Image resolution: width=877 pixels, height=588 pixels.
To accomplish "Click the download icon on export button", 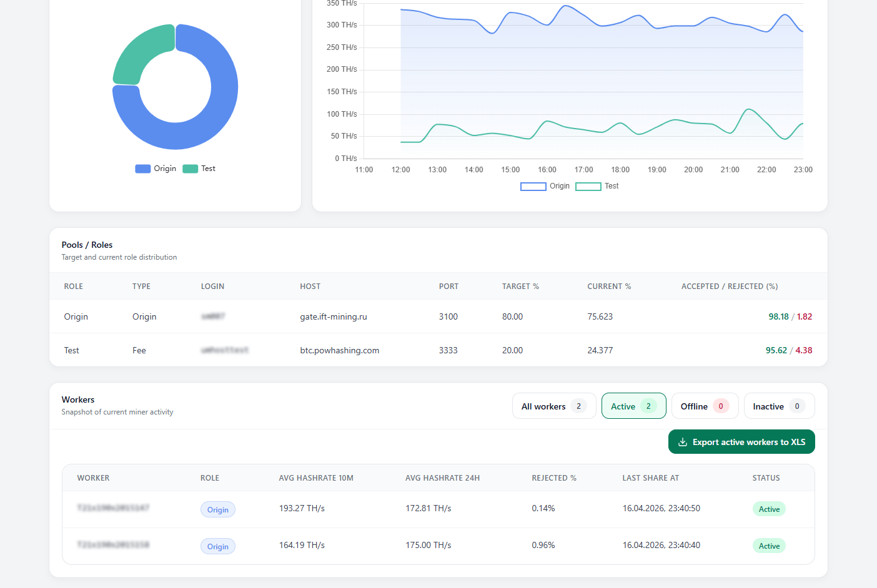I will point(683,442).
